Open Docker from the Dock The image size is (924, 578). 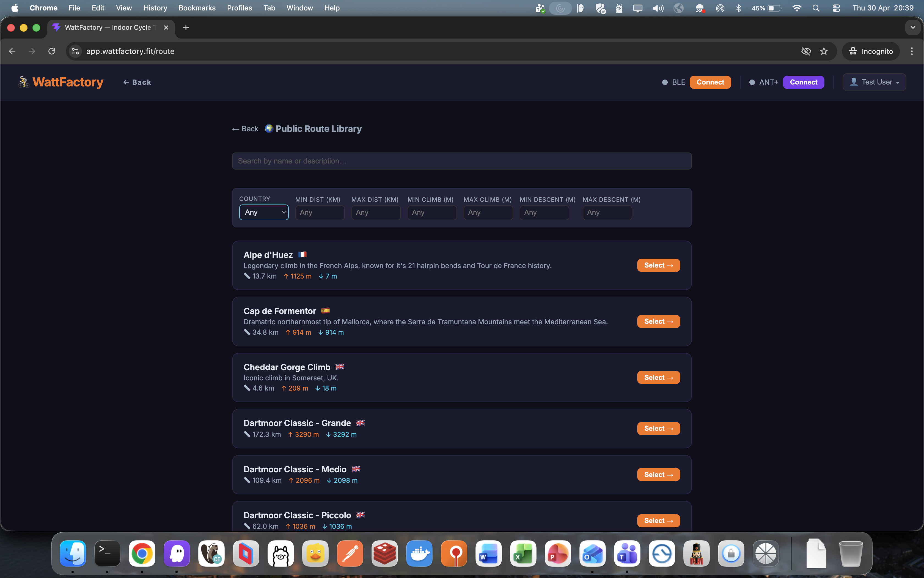coord(419,554)
